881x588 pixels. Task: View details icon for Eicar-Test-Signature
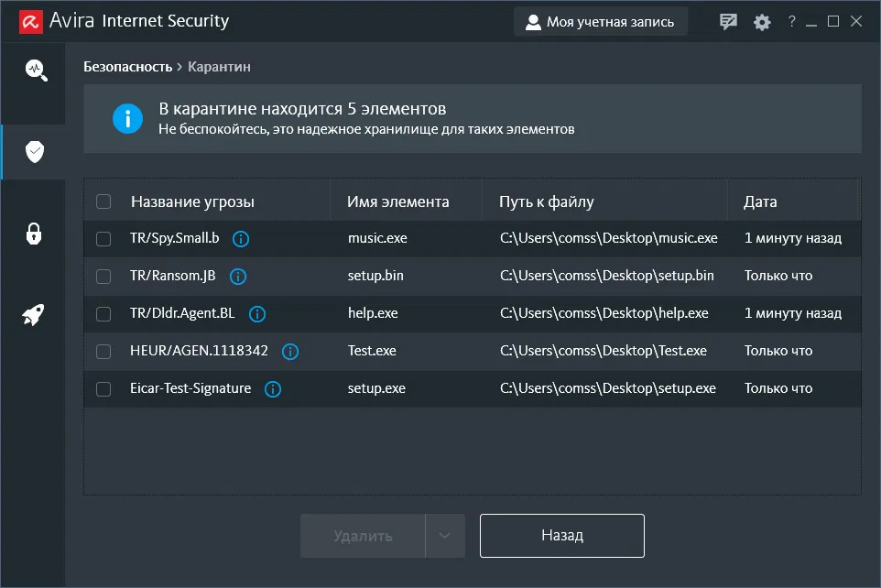tap(273, 388)
